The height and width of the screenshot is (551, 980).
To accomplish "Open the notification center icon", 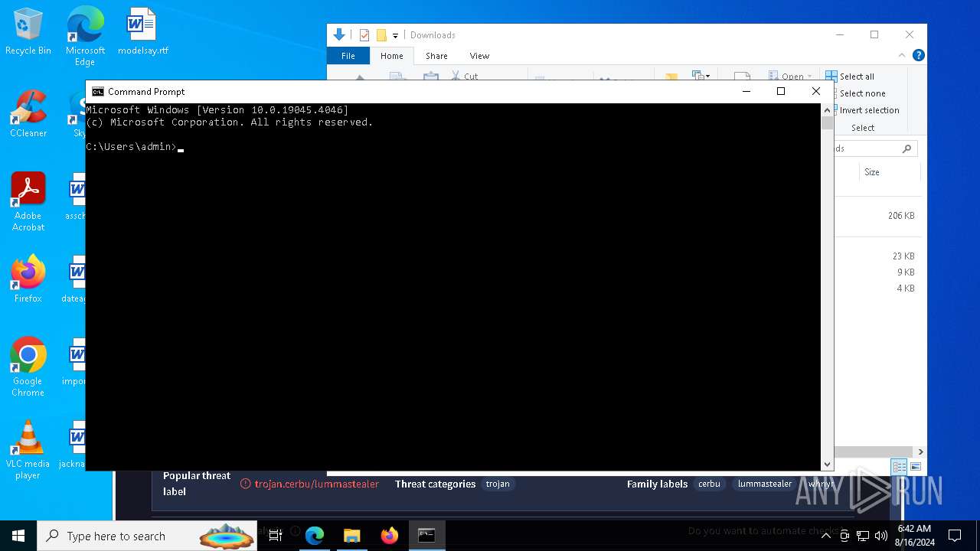I will (955, 536).
